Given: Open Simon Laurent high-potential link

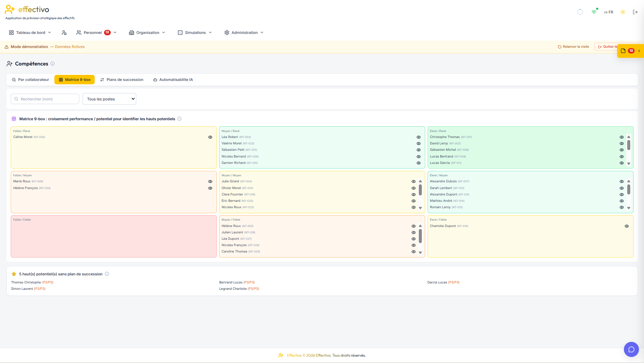Looking at the screenshot, I should [x=28, y=289].
